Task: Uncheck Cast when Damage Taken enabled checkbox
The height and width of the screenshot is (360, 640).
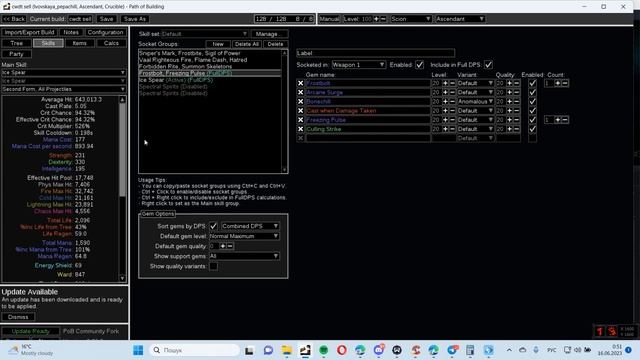Action: 532,111
